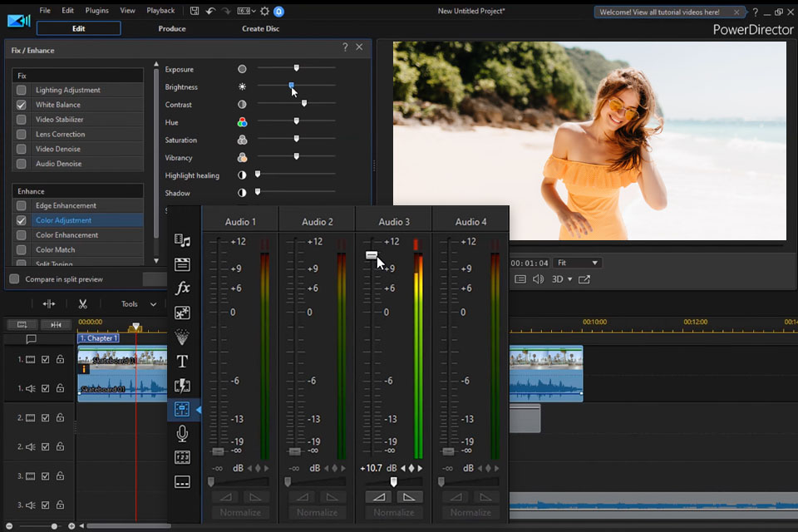
Task: Open the Playback menu
Action: [160, 10]
